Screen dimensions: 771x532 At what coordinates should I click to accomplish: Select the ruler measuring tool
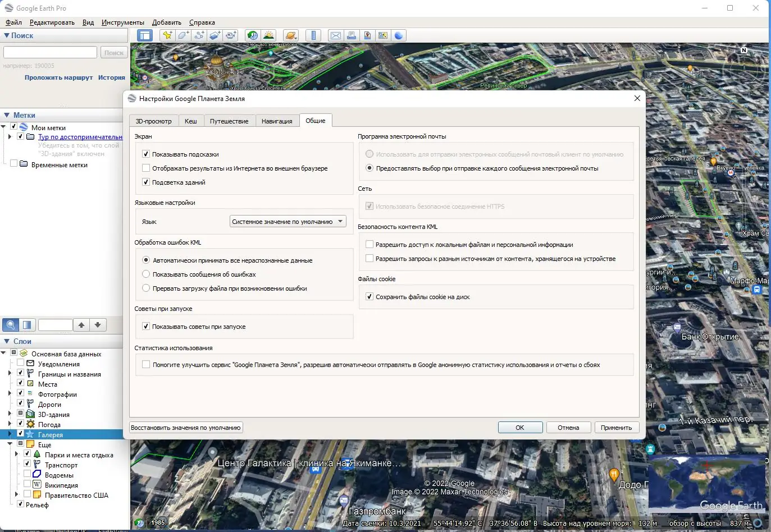tap(313, 35)
